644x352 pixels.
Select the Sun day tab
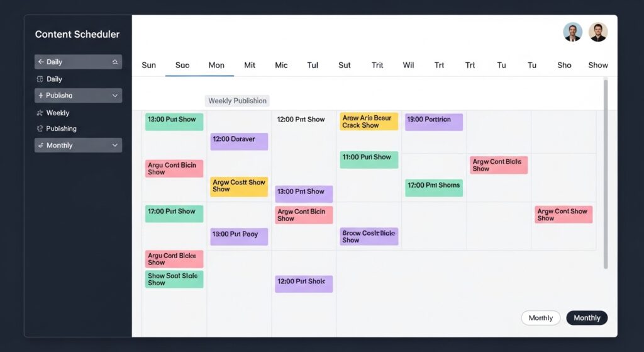point(148,65)
